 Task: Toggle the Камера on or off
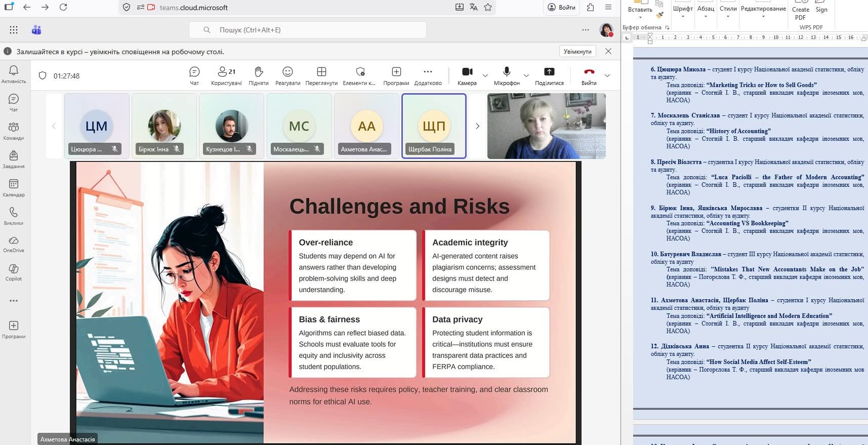[x=467, y=75]
